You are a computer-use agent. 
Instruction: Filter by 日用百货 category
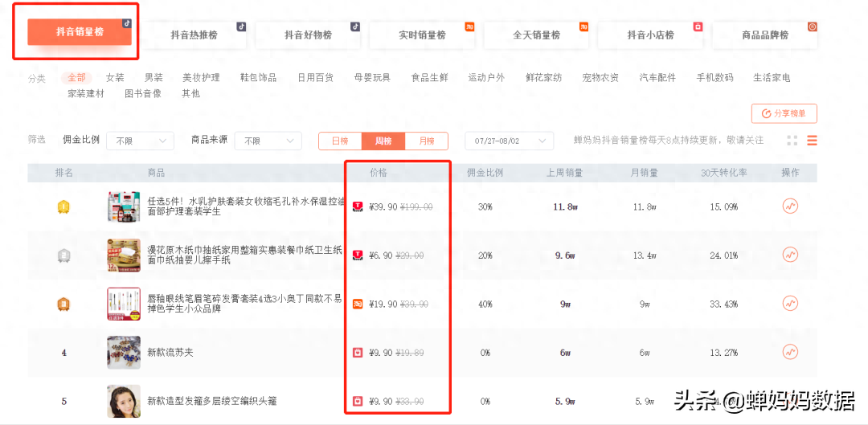(x=315, y=77)
